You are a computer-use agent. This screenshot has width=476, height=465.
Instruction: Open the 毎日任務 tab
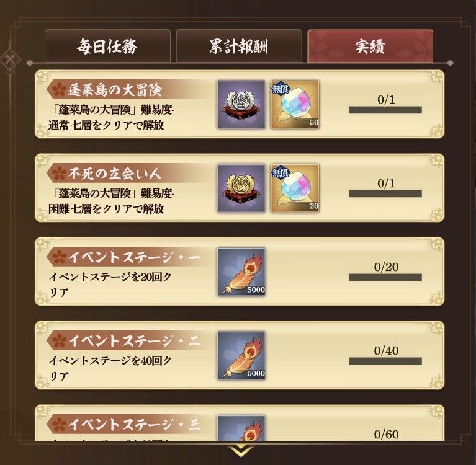[107, 46]
